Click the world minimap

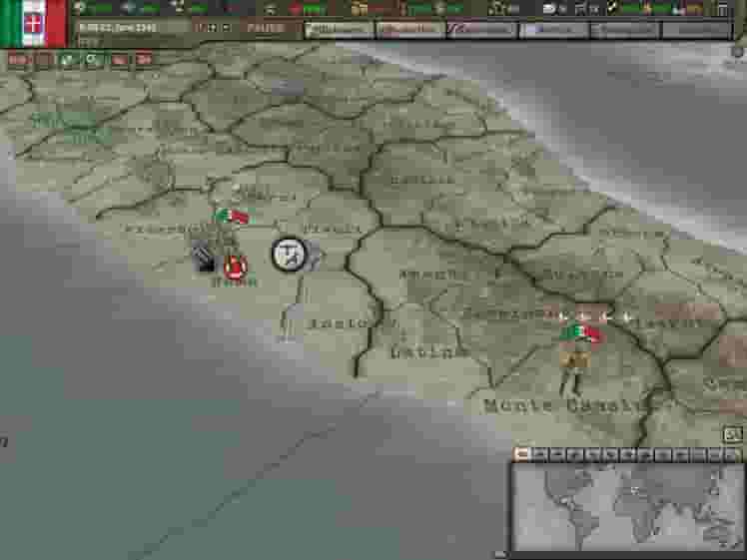click(x=626, y=507)
